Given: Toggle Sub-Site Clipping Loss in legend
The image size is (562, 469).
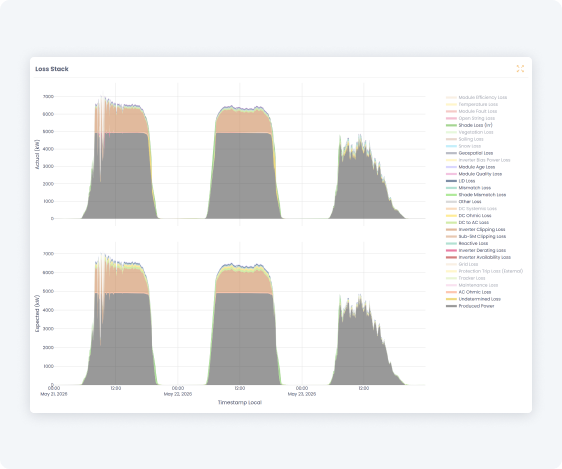Looking at the screenshot, I should [x=476, y=236].
